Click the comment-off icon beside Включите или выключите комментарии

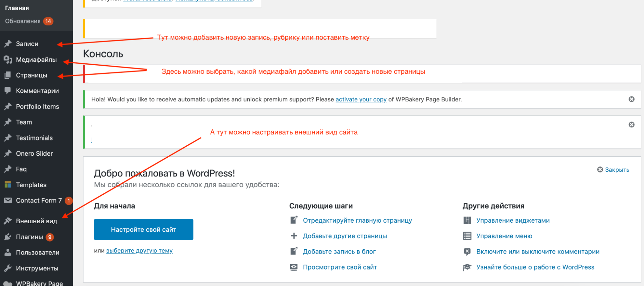(x=467, y=252)
